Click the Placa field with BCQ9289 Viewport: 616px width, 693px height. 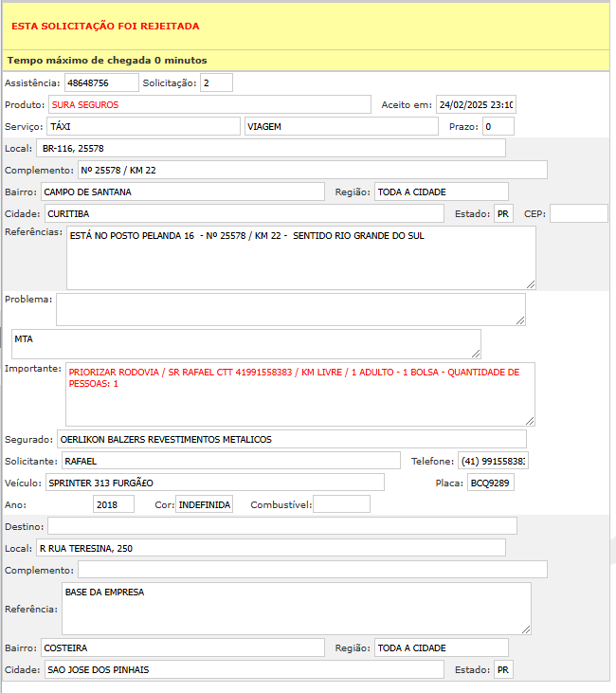491,483
